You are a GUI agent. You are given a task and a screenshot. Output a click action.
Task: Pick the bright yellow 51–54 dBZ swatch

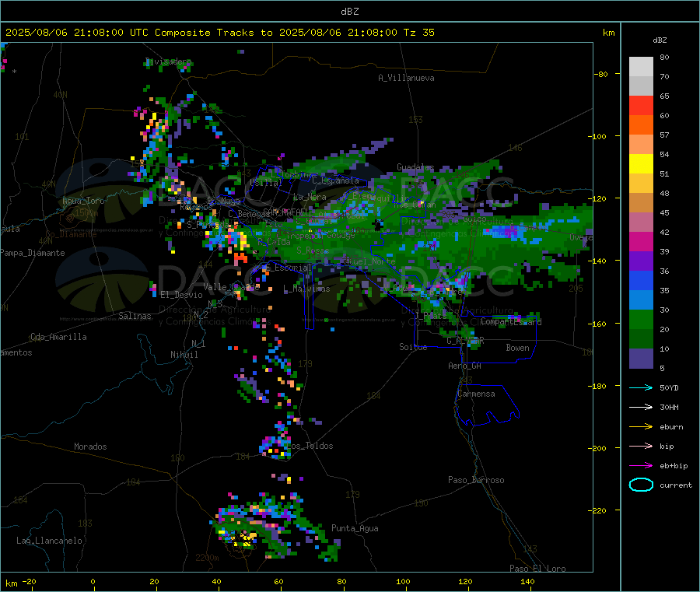pyautogui.click(x=641, y=164)
